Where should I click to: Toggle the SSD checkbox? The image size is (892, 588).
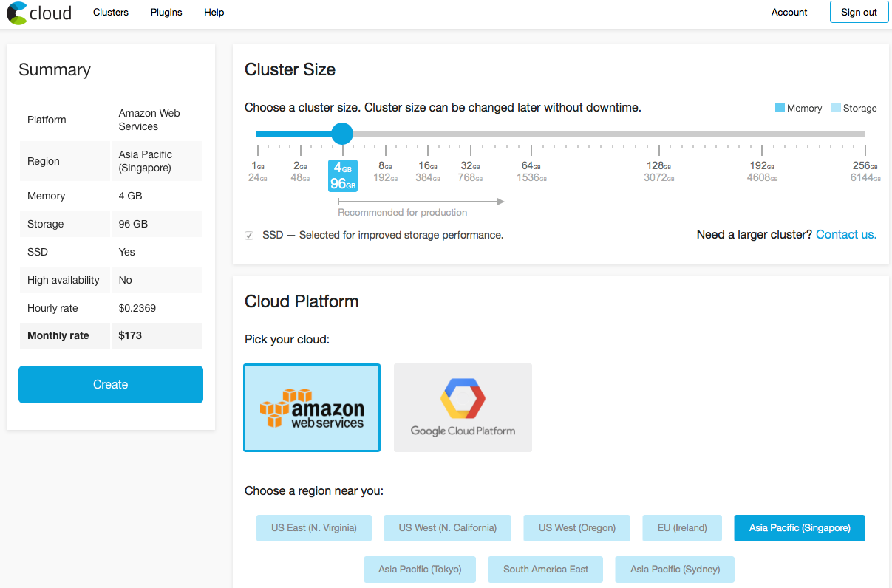249,236
